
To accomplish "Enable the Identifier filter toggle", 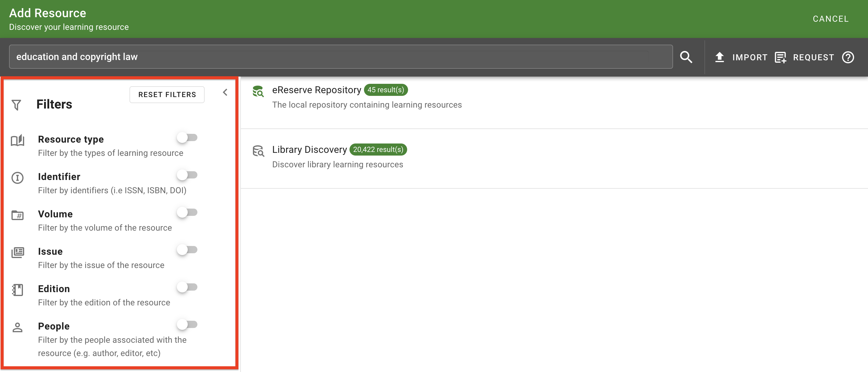I will (x=188, y=175).
